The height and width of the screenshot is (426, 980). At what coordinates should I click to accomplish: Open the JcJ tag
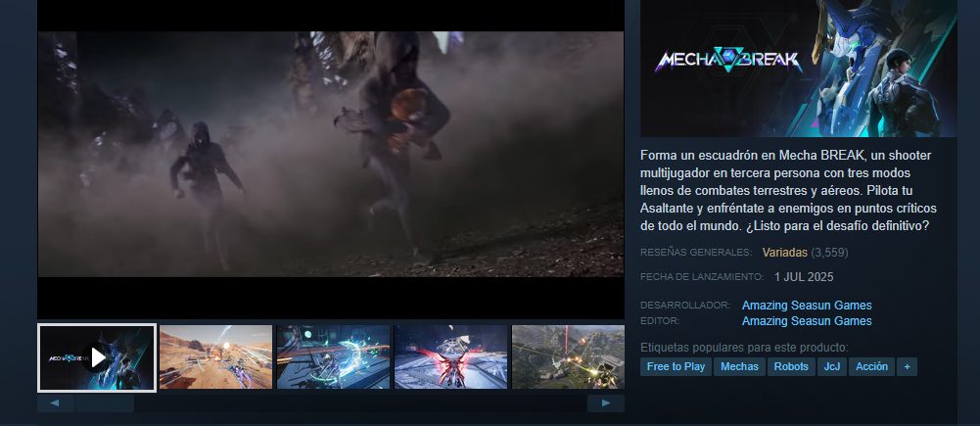832,367
